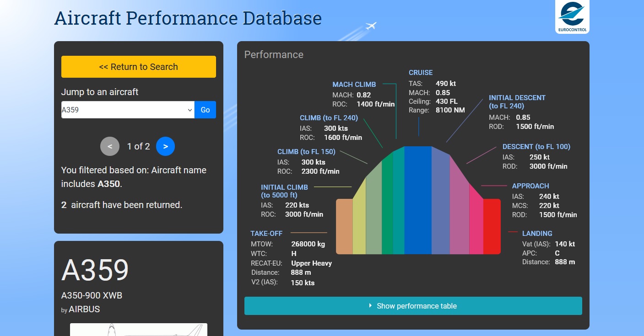Viewport: 644px width, 336px height.
Task: Click Return to Search button
Action: click(138, 67)
